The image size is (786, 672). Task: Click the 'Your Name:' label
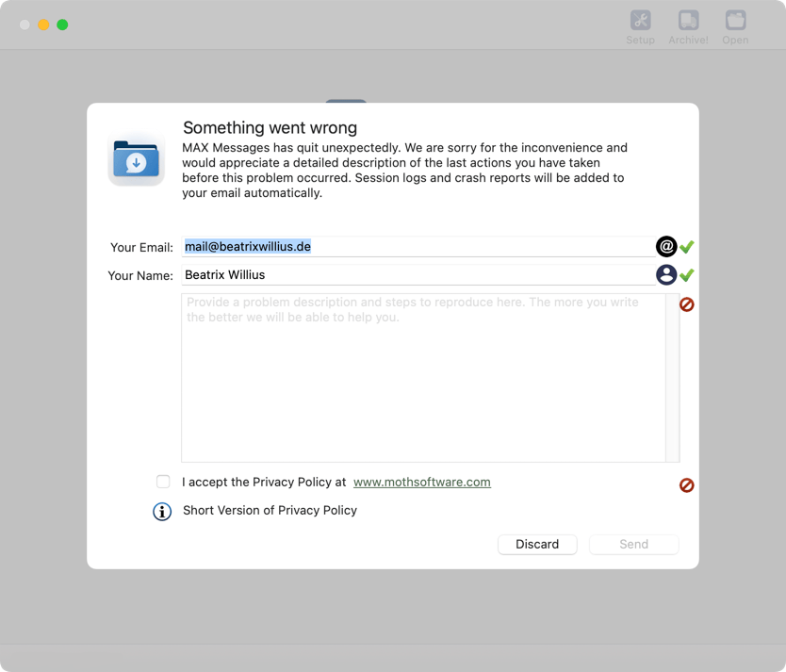[140, 275]
